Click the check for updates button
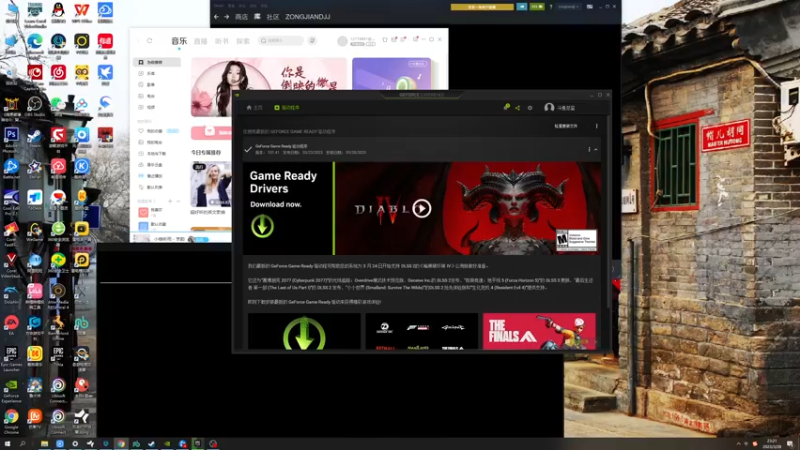 tap(566, 126)
